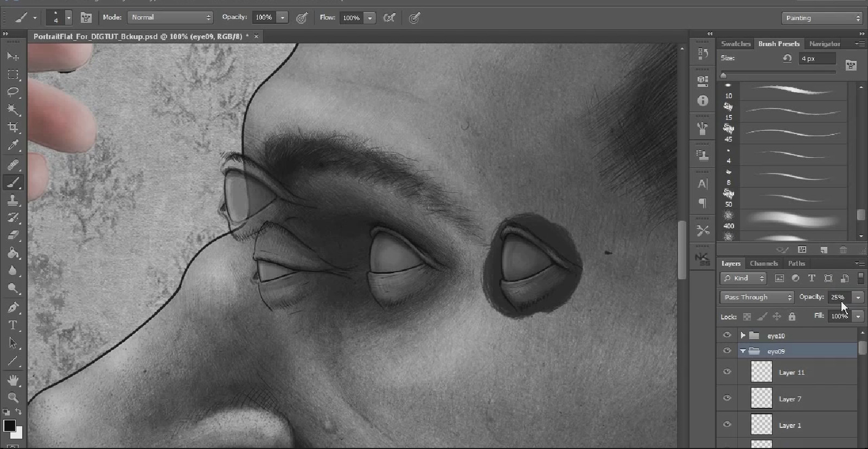
Task: Toggle visibility of Layer 7
Action: (x=727, y=398)
